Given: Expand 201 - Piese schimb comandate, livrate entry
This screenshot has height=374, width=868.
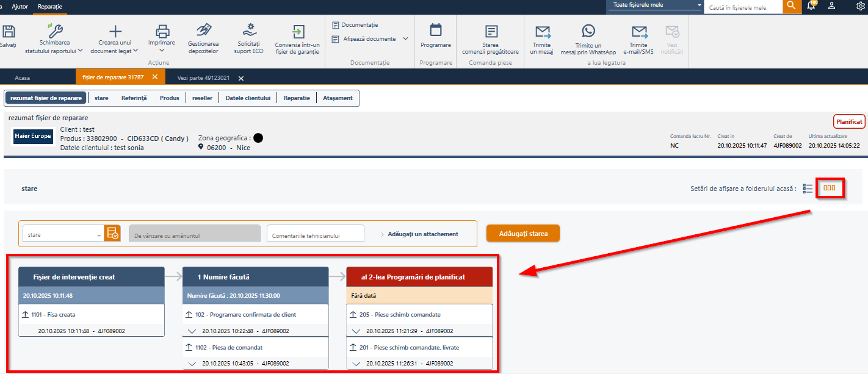Looking at the screenshot, I should 356,364.
